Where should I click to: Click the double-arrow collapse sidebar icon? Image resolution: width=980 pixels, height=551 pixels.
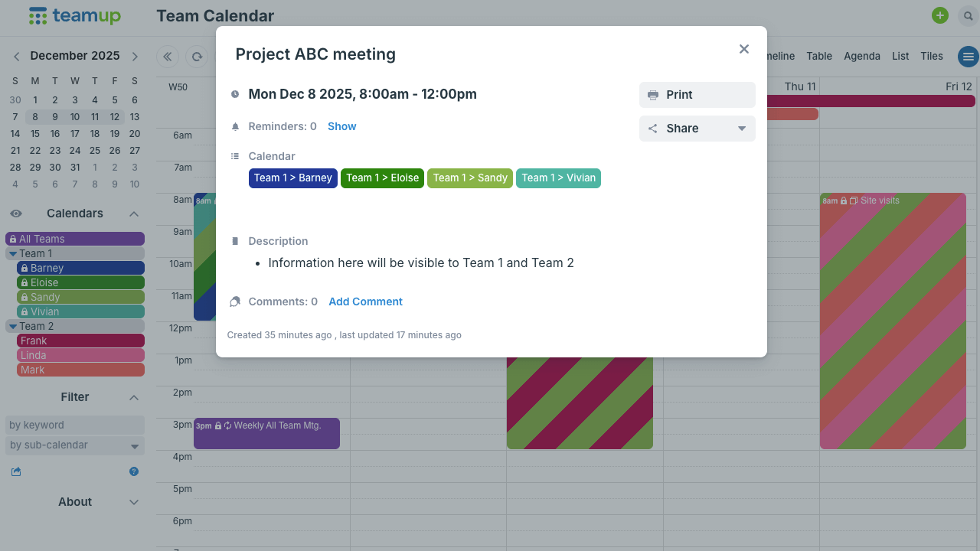[168, 56]
